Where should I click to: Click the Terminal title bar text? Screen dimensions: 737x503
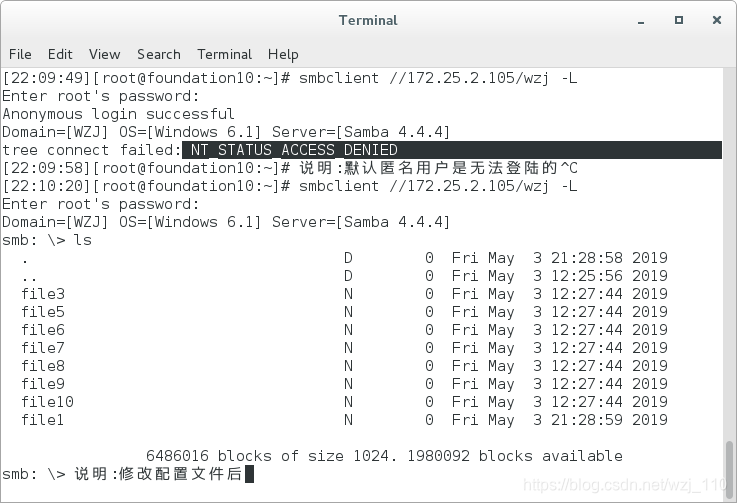(368, 20)
